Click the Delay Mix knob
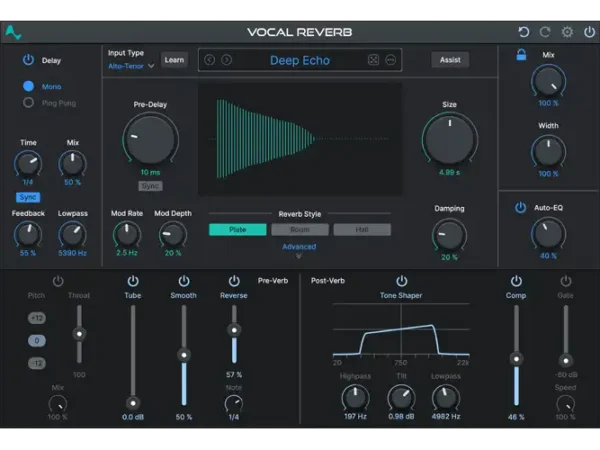Viewport: 600px width, 450px height. [72, 164]
